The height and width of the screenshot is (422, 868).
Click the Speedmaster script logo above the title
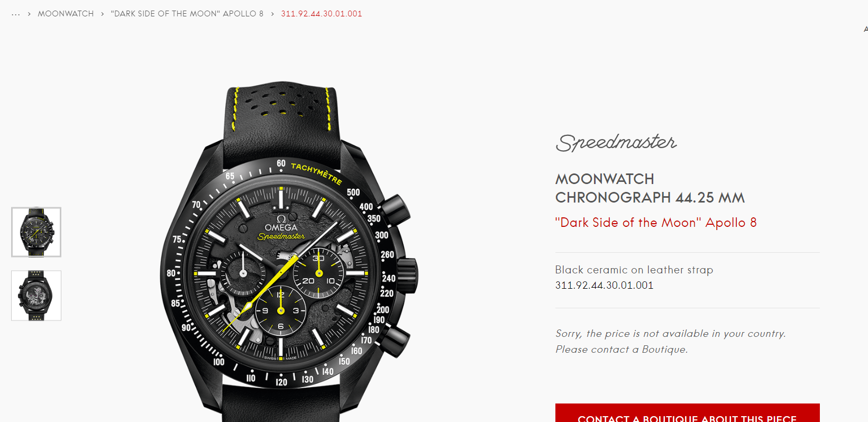tap(616, 142)
